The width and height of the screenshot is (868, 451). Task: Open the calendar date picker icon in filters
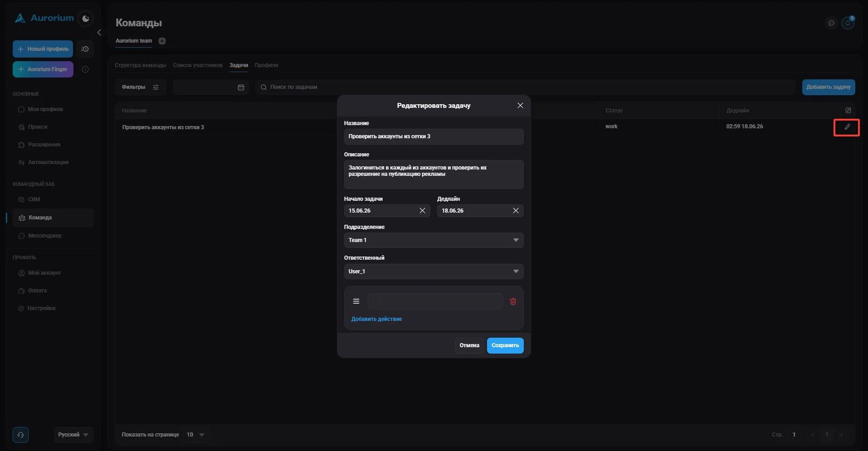click(x=241, y=87)
